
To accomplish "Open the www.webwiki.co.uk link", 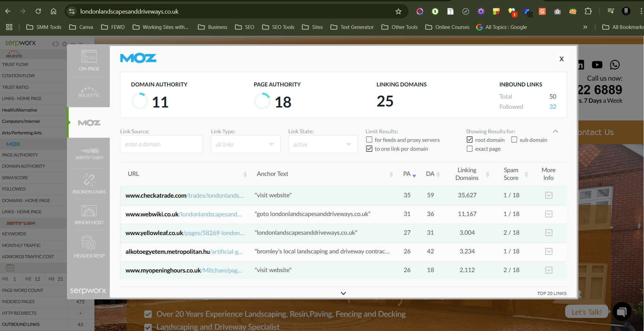I will click(x=152, y=214).
